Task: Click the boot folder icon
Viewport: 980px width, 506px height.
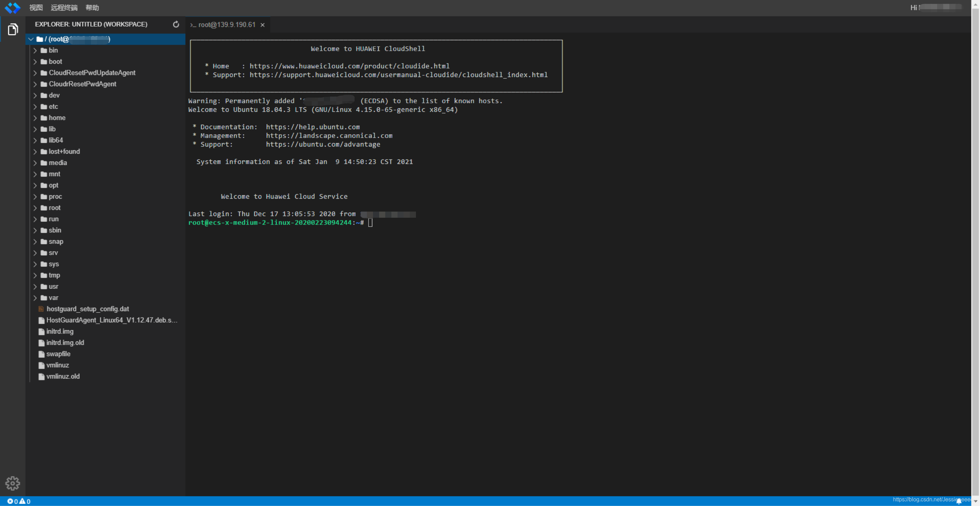Action: 44,62
